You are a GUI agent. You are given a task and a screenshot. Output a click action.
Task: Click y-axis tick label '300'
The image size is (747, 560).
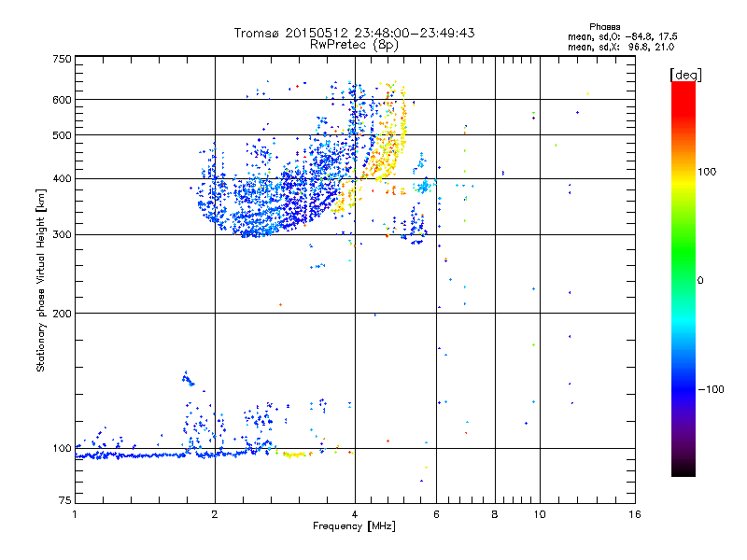pyautogui.click(x=62, y=234)
